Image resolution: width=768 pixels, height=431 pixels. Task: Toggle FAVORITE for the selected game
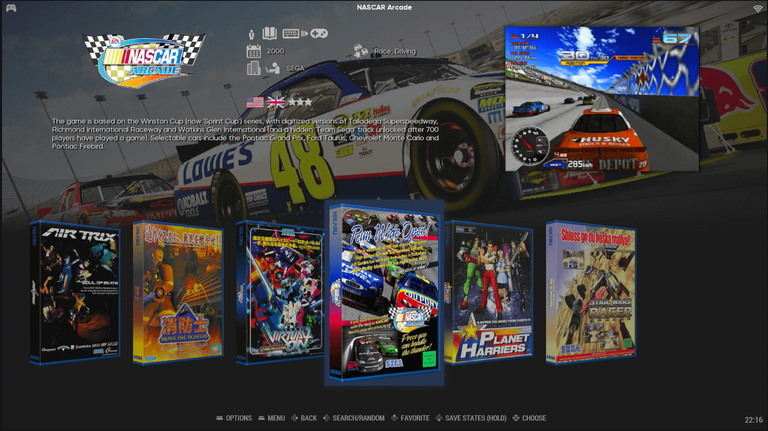(x=411, y=418)
